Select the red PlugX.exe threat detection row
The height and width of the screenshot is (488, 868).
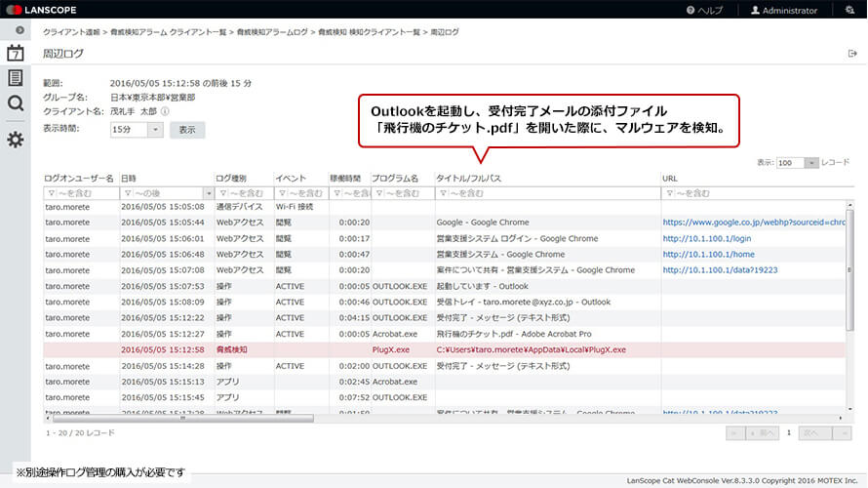[x=445, y=350]
